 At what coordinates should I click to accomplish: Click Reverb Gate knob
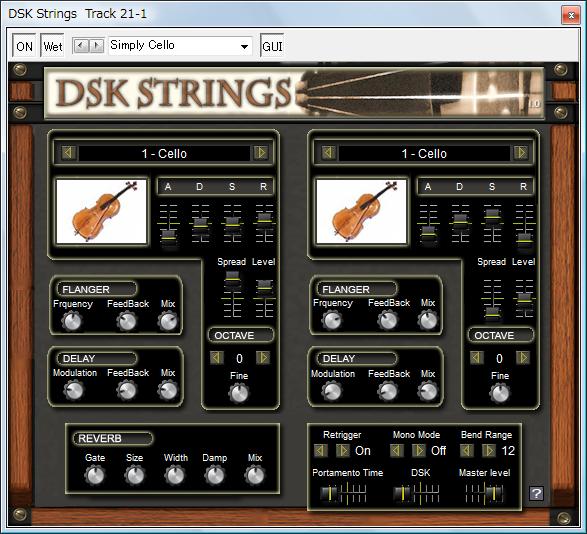pyautogui.click(x=95, y=476)
